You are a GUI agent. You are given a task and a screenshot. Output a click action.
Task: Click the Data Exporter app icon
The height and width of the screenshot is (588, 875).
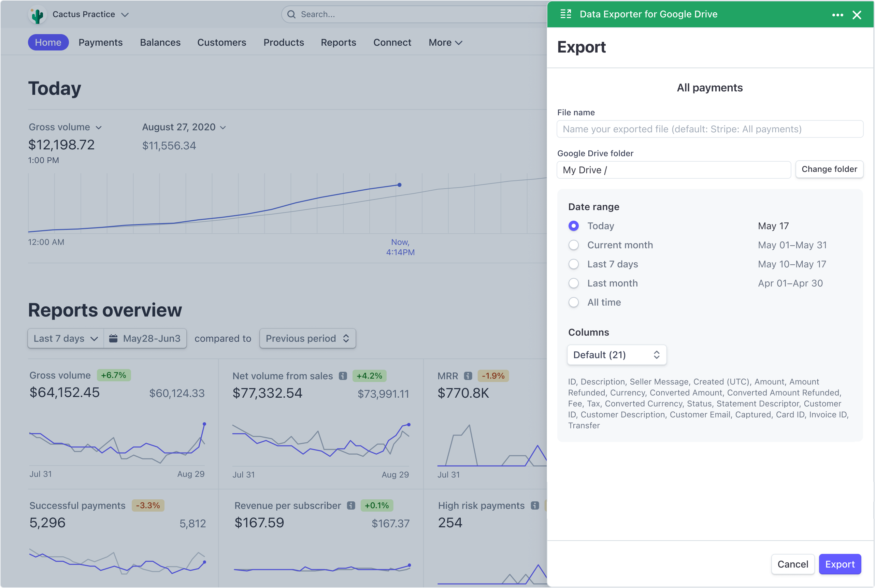point(565,14)
